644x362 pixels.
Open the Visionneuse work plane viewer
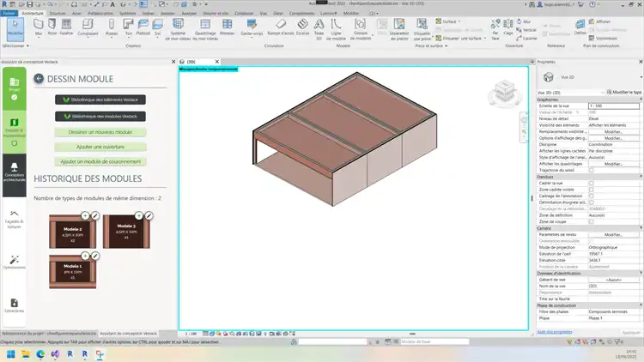pyautogui.click(x=603, y=38)
